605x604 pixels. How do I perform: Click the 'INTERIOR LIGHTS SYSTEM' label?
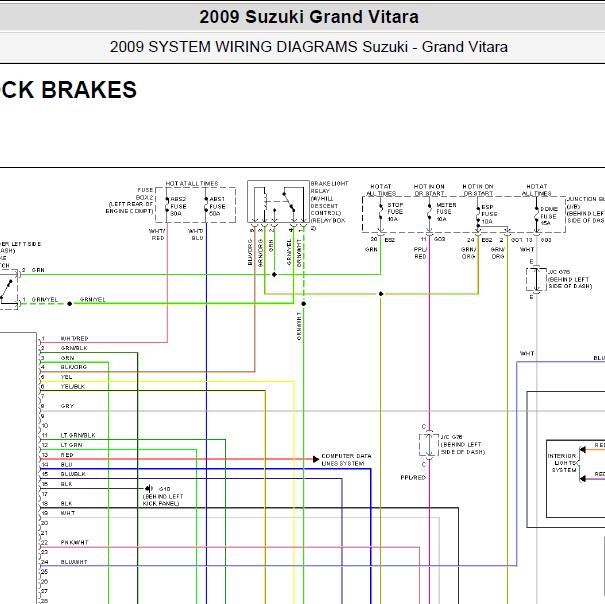click(563, 463)
